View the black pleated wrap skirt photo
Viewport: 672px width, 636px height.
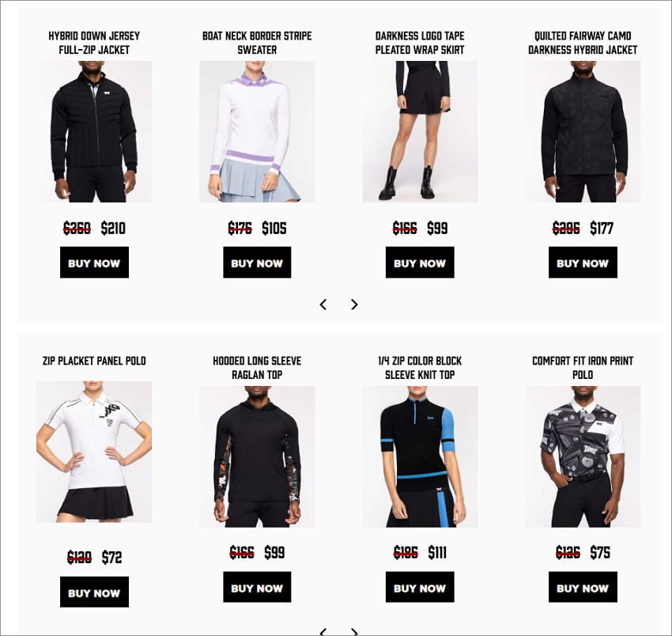point(420,131)
